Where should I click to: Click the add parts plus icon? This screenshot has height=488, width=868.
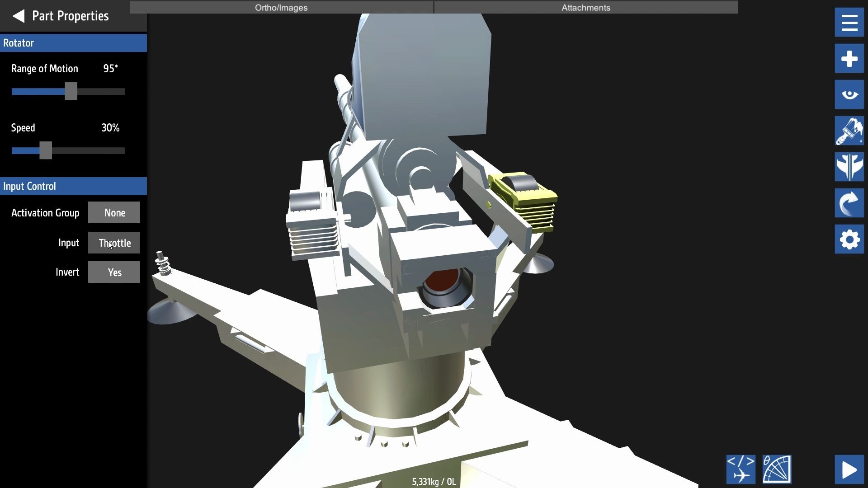coord(849,59)
